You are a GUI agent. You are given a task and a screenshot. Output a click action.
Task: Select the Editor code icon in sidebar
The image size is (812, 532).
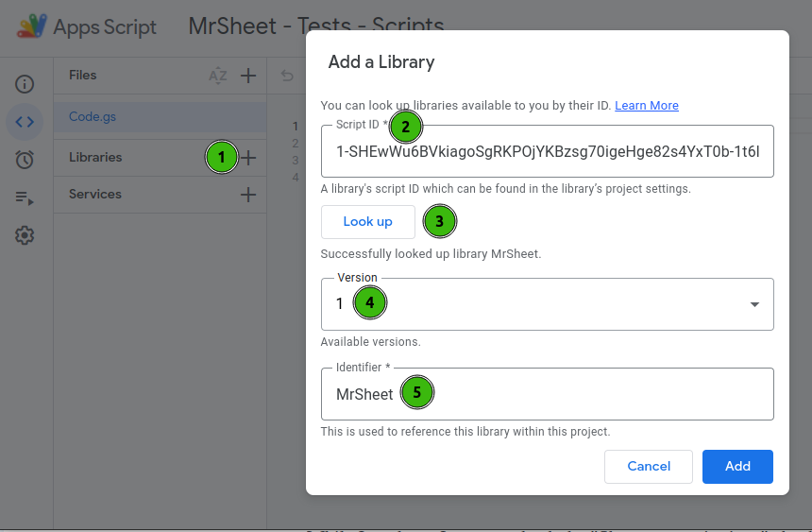(x=25, y=122)
